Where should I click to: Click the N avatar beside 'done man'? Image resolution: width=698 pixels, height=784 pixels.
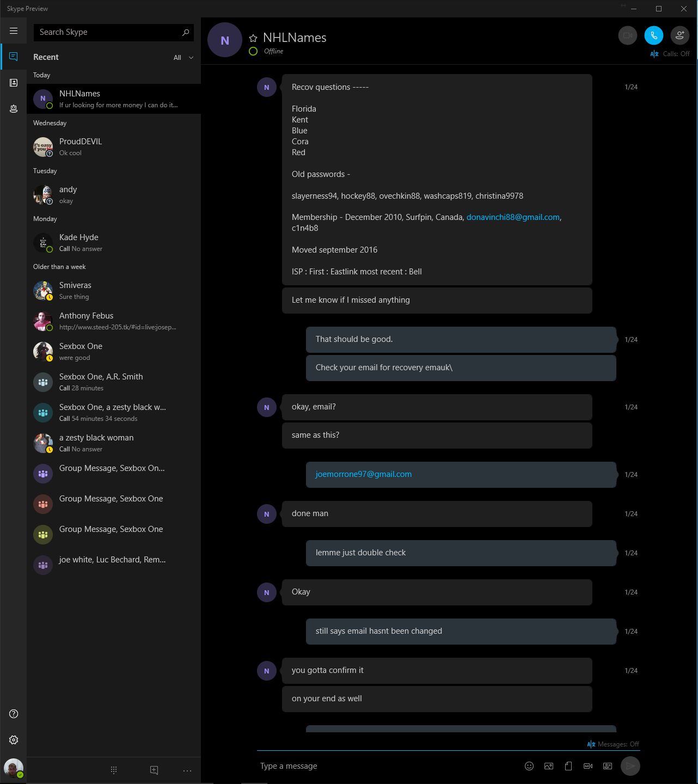(267, 514)
